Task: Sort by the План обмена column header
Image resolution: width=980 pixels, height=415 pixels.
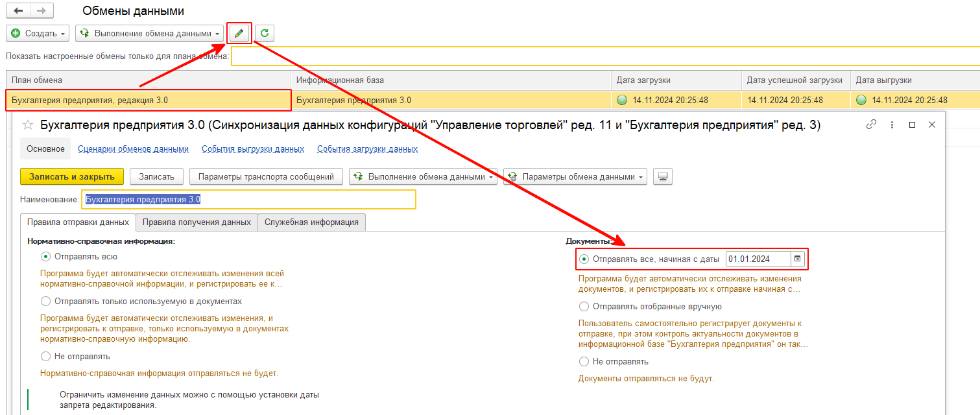Action: 149,80
